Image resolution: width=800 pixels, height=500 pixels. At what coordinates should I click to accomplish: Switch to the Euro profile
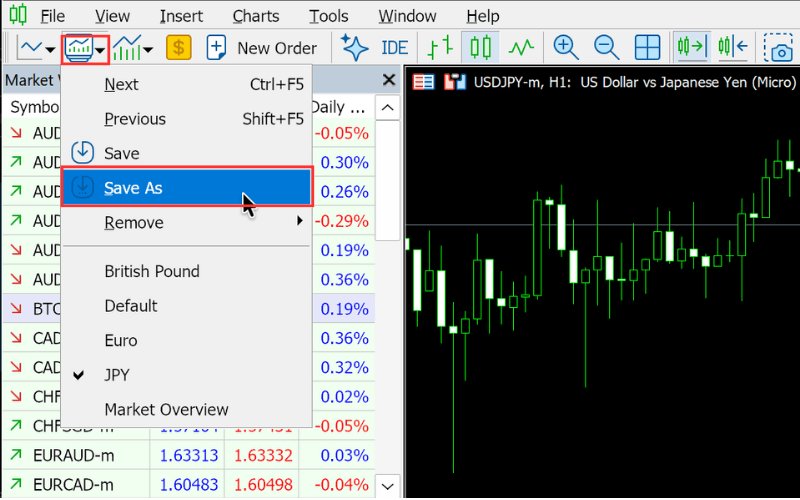(x=187, y=340)
